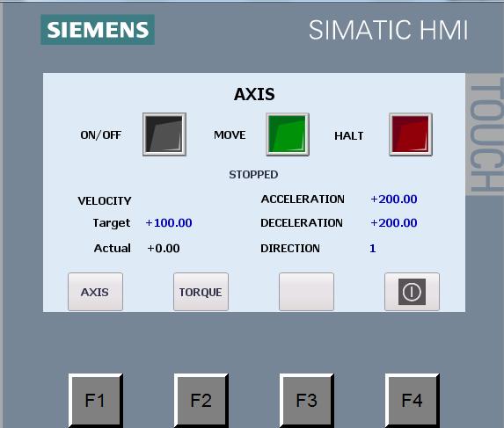Image resolution: width=504 pixels, height=428 pixels.
Task: Hit the red HALT button
Action: [x=411, y=134]
